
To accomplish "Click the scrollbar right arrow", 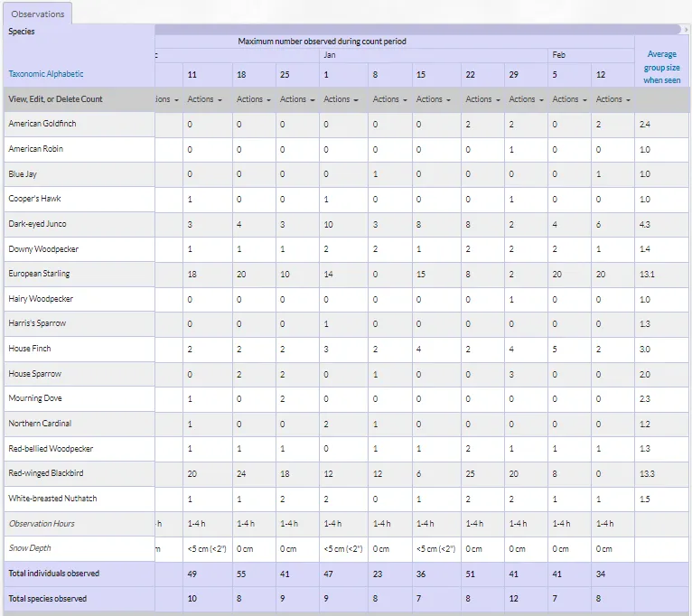I will click(x=686, y=30).
